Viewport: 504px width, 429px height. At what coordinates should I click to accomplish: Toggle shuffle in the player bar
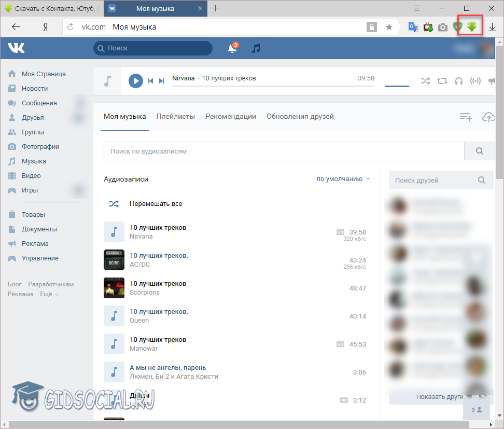(x=425, y=81)
